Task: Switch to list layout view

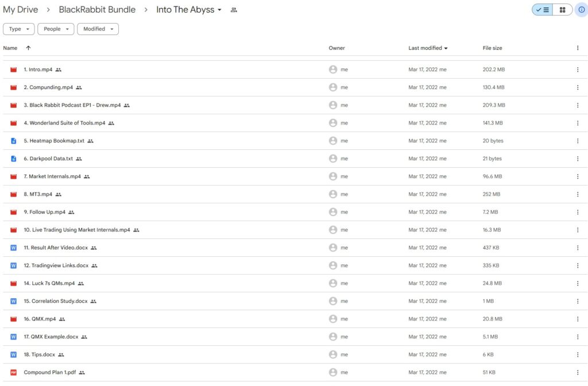Action: (x=543, y=10)
